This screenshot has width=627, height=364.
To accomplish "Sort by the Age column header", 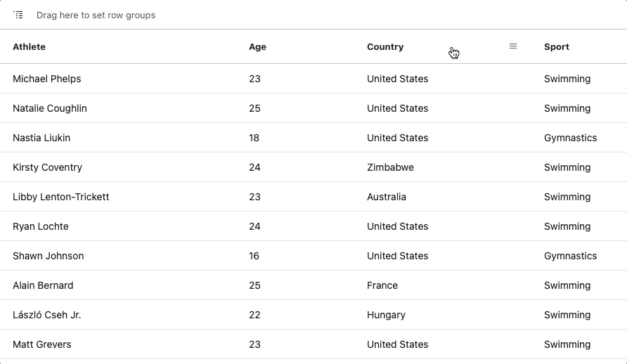I will tap(257, 47).
